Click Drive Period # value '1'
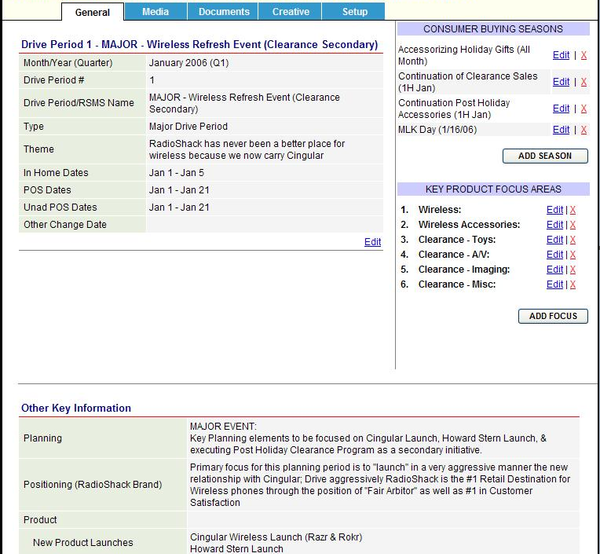The width and height of the screenshot is (600, 554). 152,80
